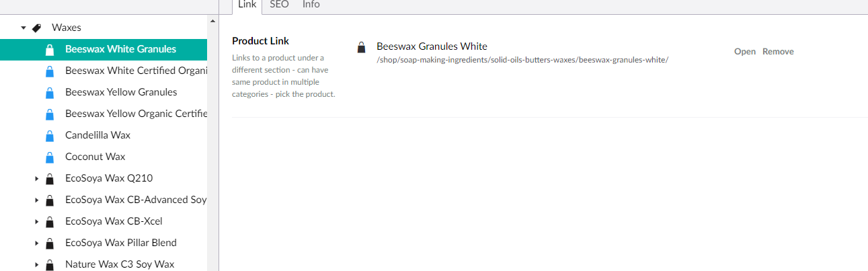Click the tag icon beside Waxes
This screenshot has height=271, width=868.
click(36, 28)
